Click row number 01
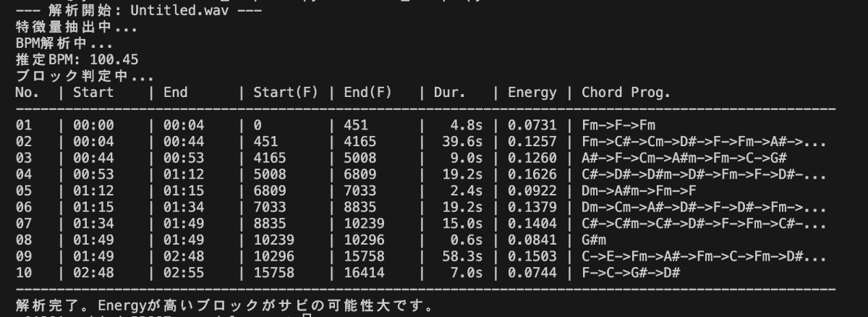 pyautogui.click(x=22, y=125)
